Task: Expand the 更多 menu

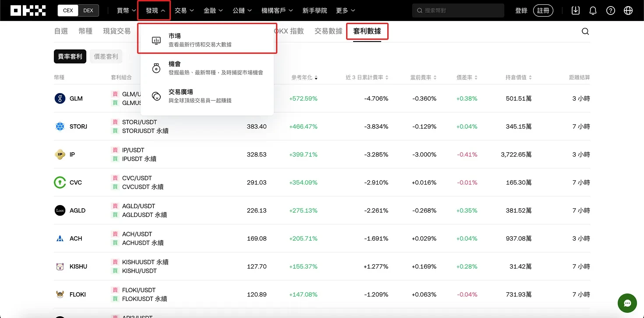Action: tap(345, 10)
